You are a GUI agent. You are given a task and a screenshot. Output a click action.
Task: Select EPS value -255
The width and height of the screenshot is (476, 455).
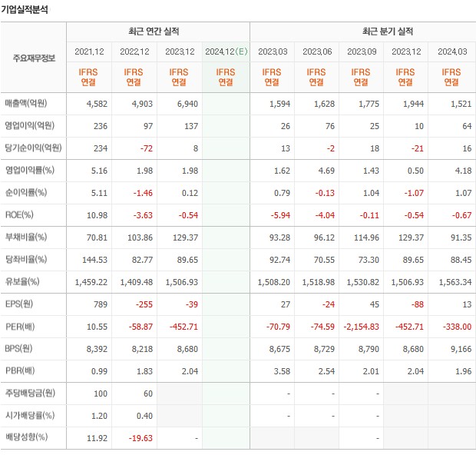click(x=144, y=304)
